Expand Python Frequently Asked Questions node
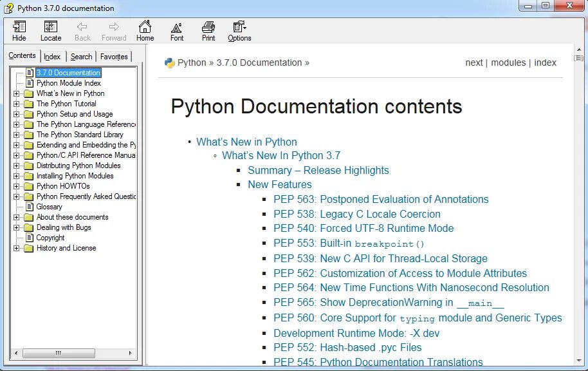Screen dimensions: 588x371 tap(16, 196)
